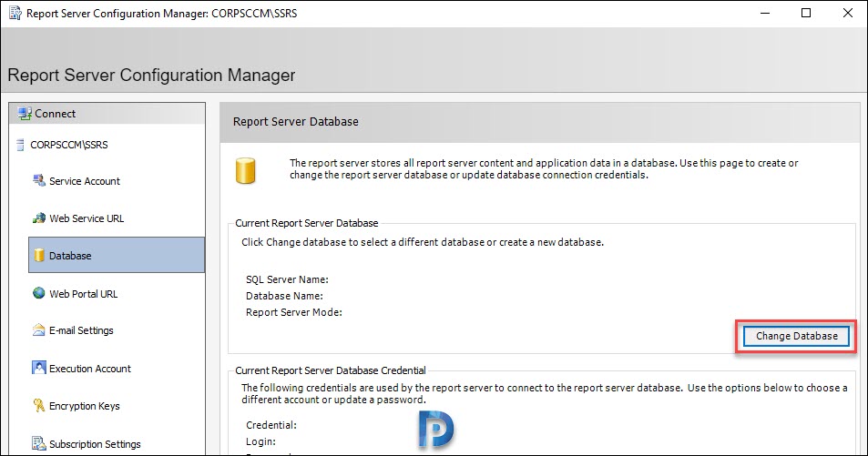Open the Subscription Settings page
This screenshot has height=456, width=868.
(96, 444)
